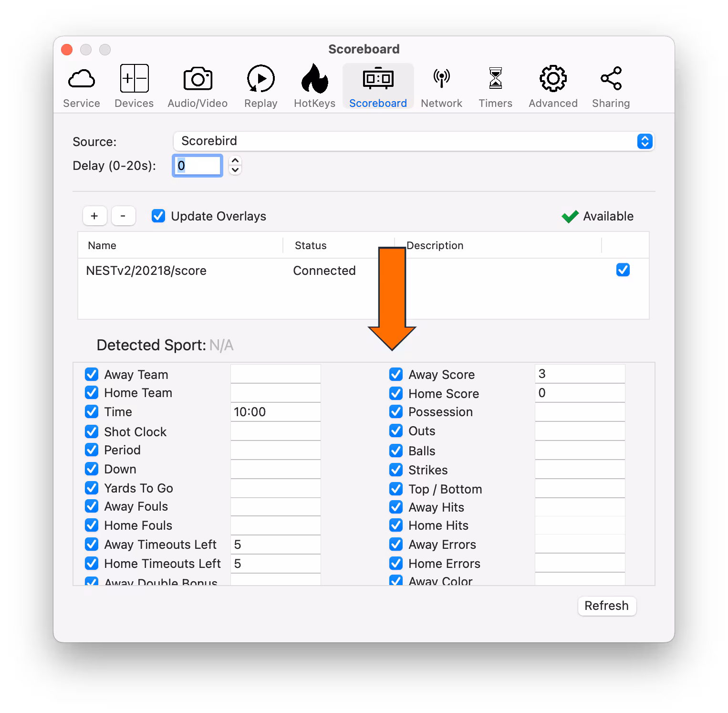
Task: Click the Refresh button
Action: coord(607,606)
